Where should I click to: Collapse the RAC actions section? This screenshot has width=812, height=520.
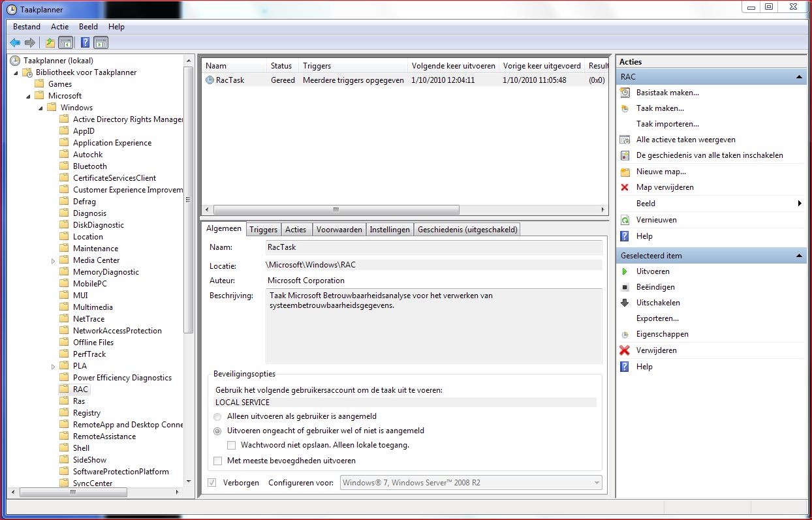800,77
